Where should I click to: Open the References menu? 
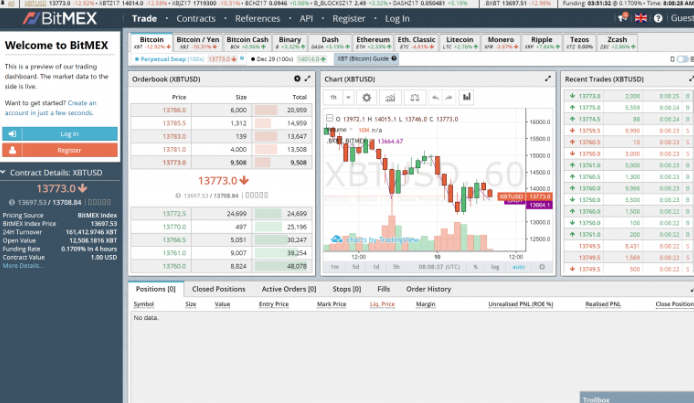[257, 19]
